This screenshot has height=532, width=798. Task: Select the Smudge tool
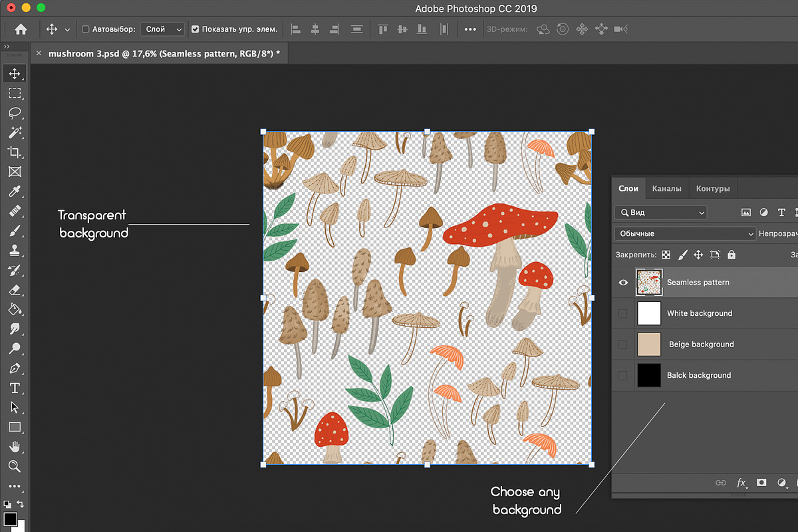(x=15, y=329)
